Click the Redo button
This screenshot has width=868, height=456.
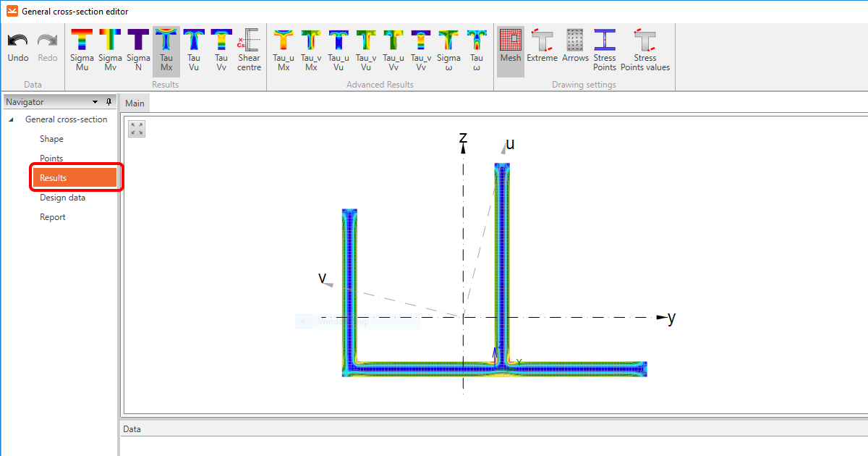pos(47,47)
